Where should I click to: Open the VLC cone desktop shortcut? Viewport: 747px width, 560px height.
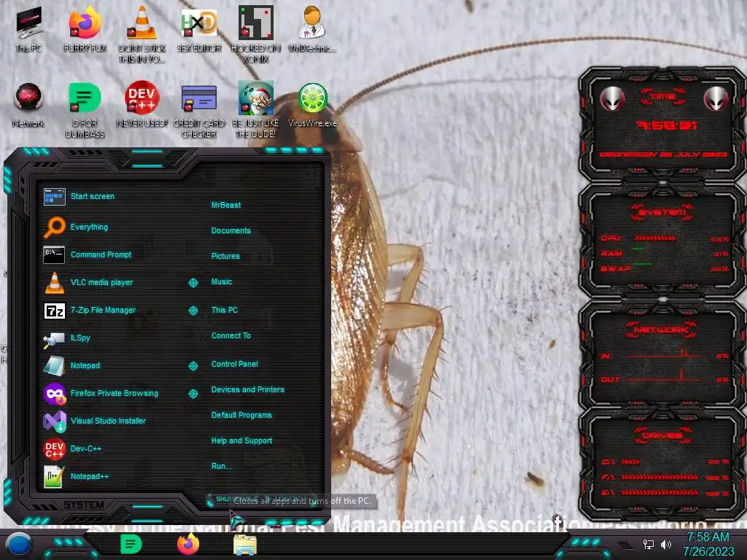[x=142, y=34]
